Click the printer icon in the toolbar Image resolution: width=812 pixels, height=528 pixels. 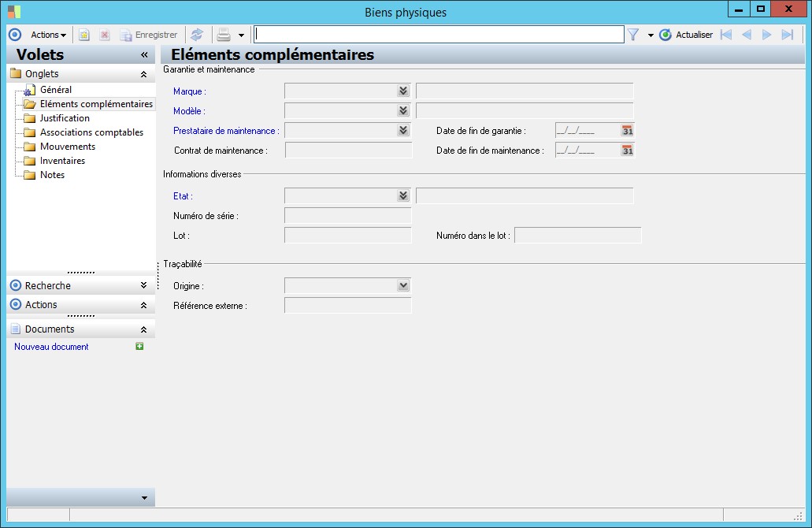click(x=224, y=35)
